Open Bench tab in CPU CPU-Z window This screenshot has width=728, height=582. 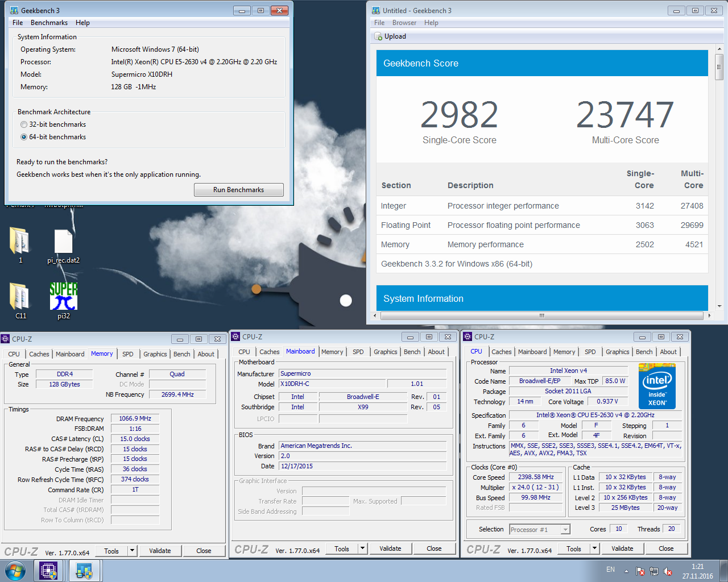tap(644, 352)
